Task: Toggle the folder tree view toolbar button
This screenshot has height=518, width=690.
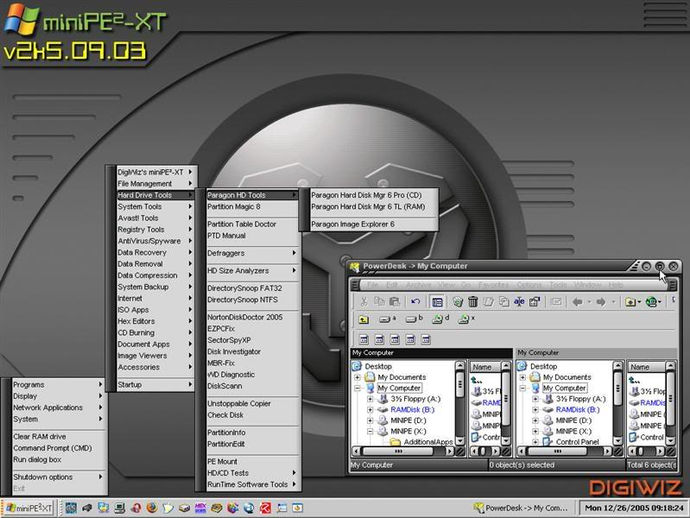Action: point(437,301)
